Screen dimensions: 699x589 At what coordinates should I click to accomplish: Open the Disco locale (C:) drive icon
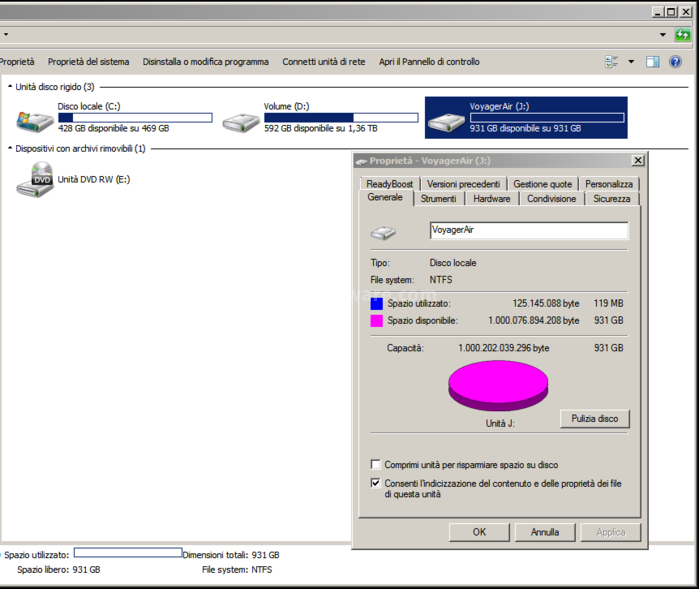(35, 122)
